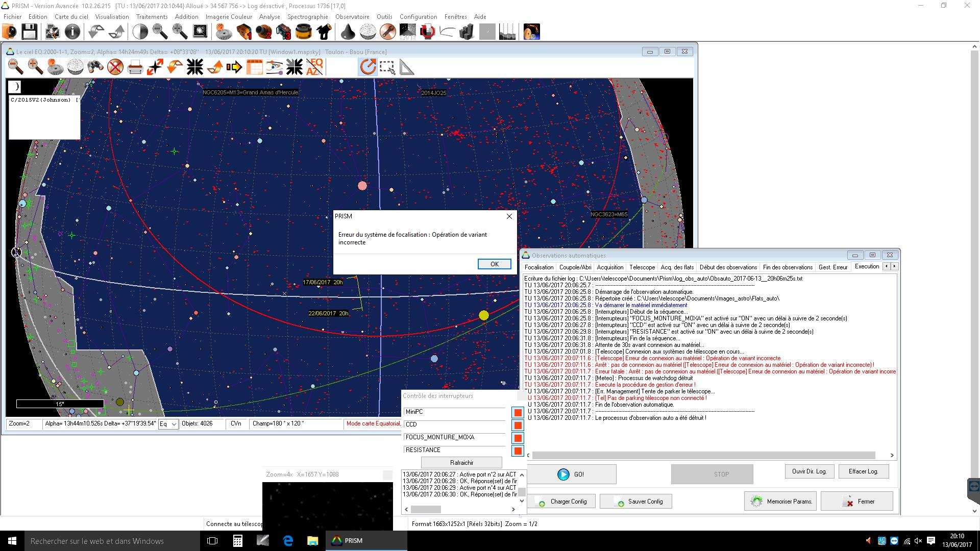Switch to the Coupole/Abri tab
This screenshot has height=551, width=980.
click(575, 267)
